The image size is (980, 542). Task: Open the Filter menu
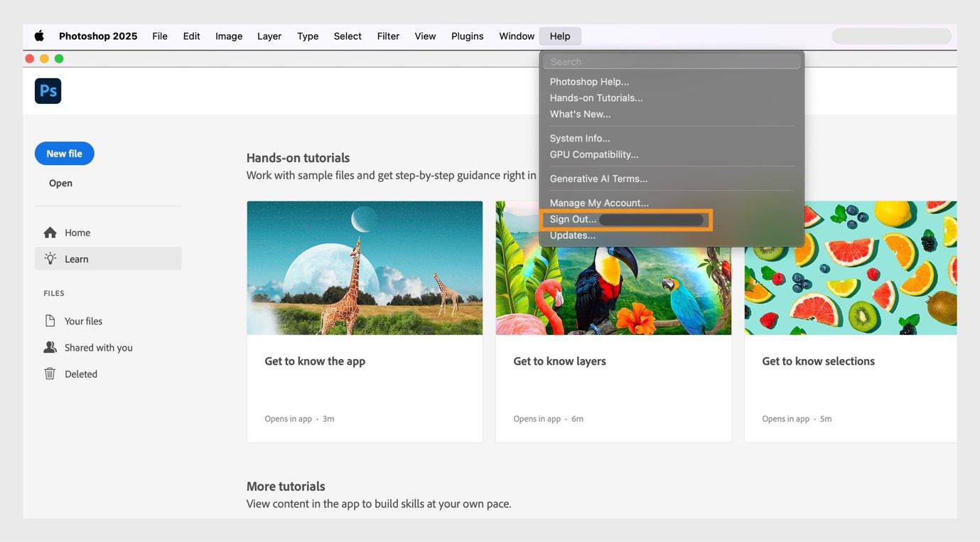[387, 36]
